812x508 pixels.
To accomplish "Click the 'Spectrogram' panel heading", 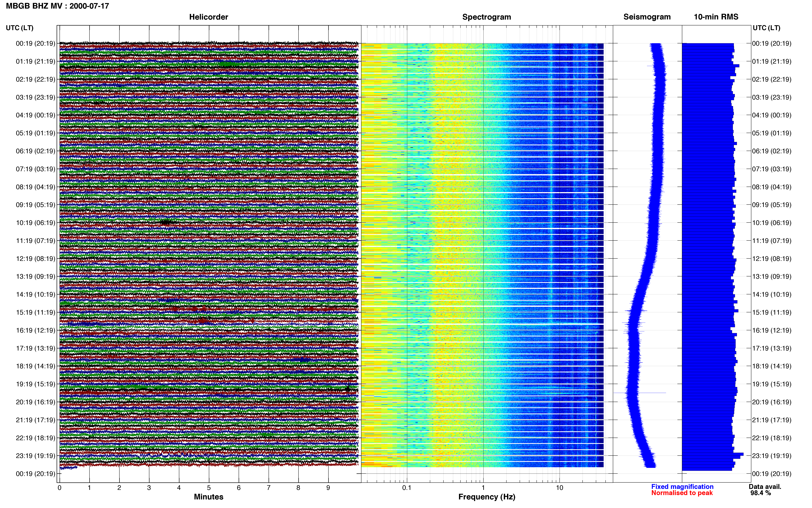I will point(487,17).
